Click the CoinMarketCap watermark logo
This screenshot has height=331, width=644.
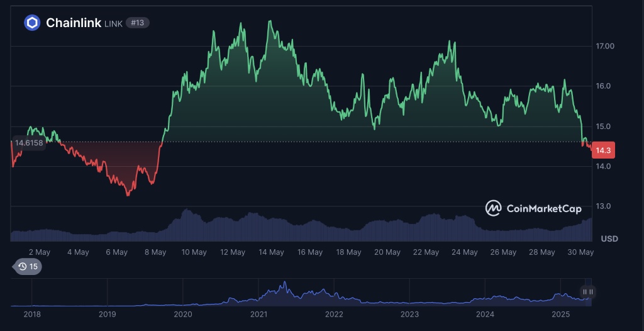(x=533, y=208)
